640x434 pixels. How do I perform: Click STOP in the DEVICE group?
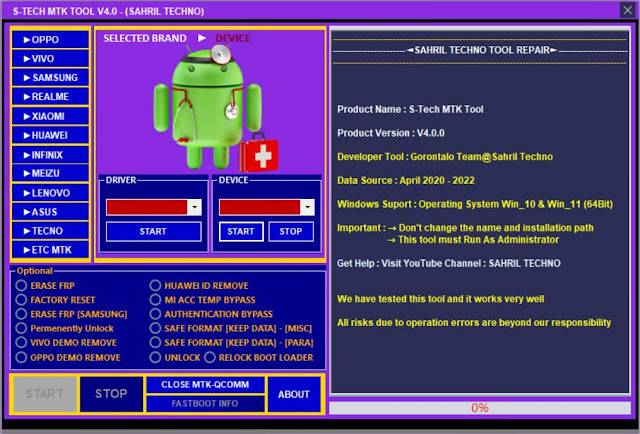click(x=291, y=231)
